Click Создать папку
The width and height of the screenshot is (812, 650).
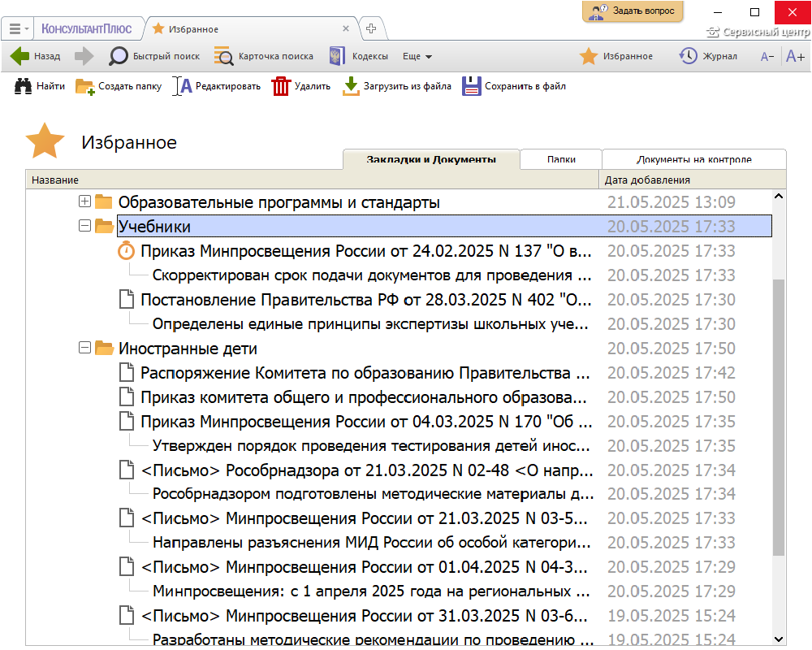click(x=119, y=86)
